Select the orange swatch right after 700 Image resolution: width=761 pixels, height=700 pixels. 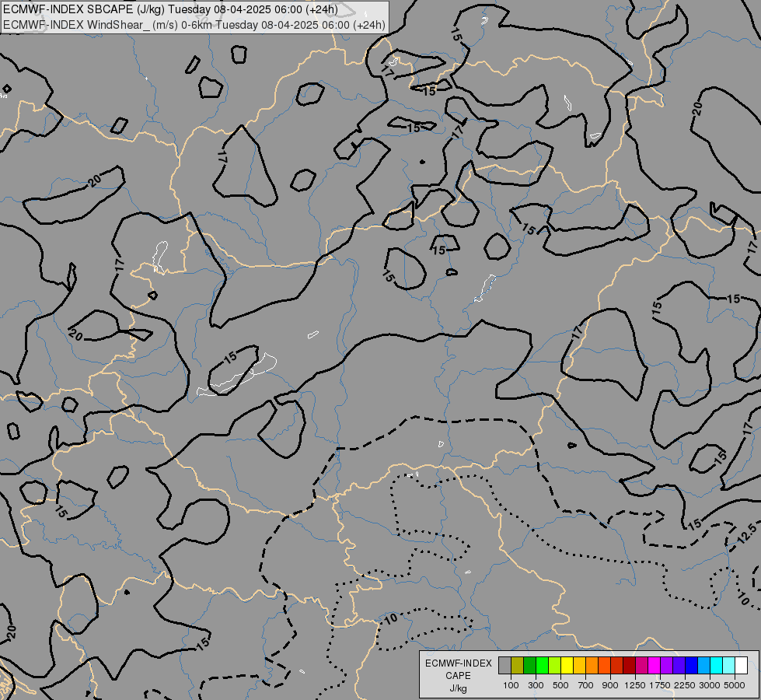click(x=592, y=666)
